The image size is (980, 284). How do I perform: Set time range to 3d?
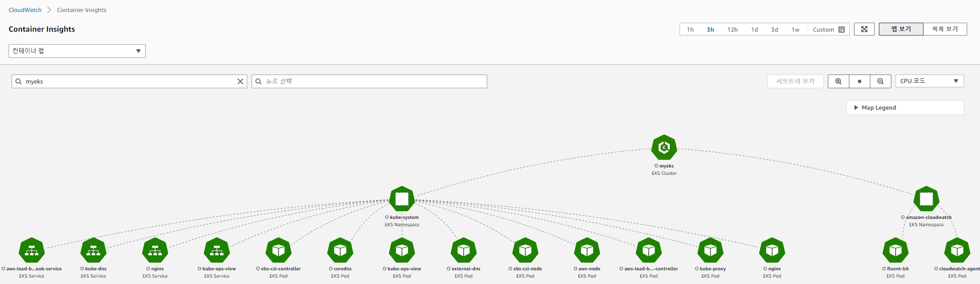(774, 30)
